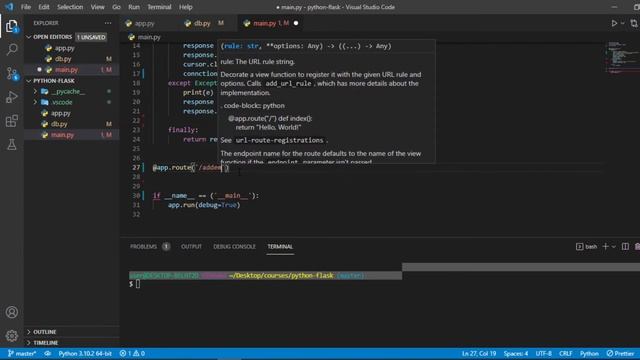Open app.py in PYTHON-FLASK tree

(60, 113)
